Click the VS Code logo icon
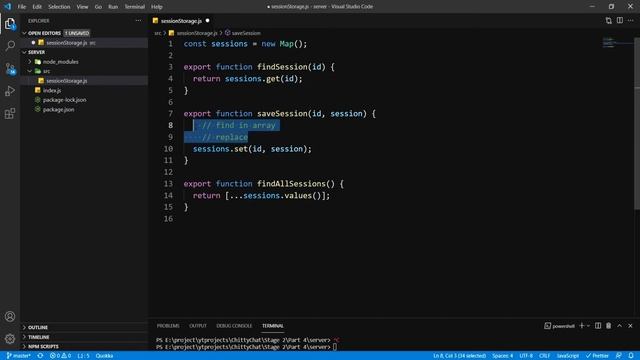640x360 pixels. point(8,7)
